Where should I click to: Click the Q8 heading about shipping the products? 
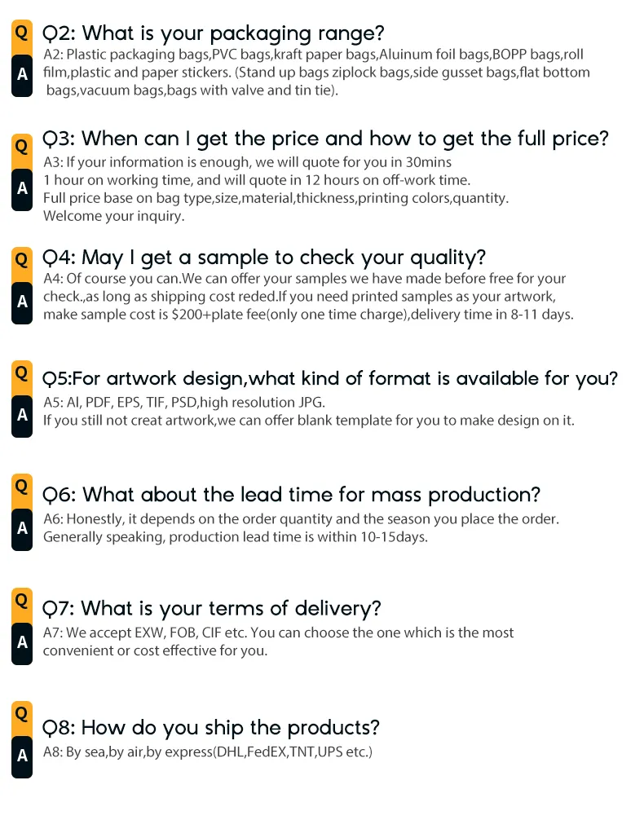211,728
